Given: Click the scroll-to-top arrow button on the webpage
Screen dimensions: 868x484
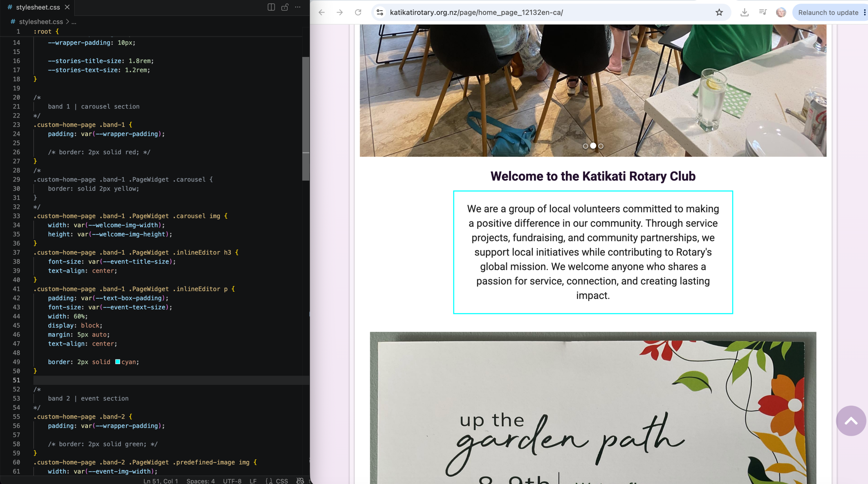Looking at the screenshot, I should (851, 421).
